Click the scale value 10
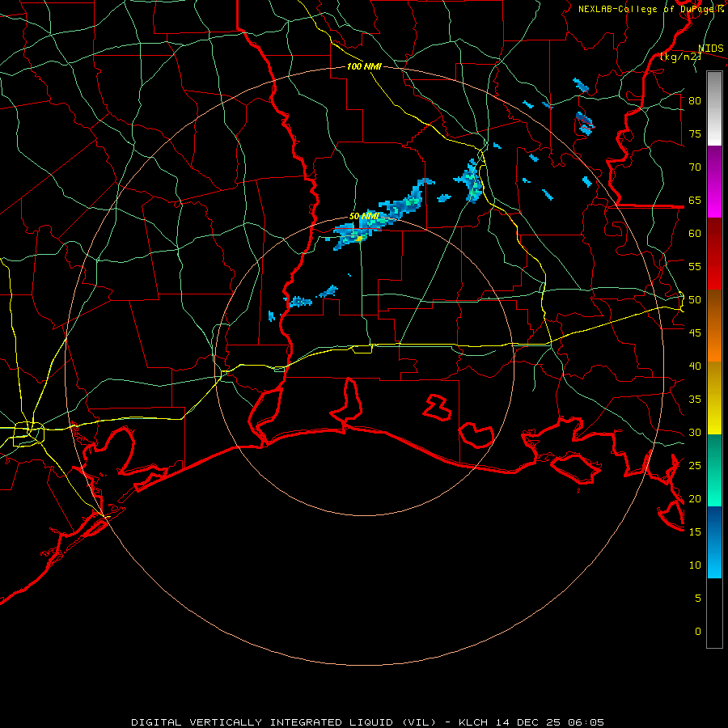The height and width of the screenshot is (728, 728). 695,565
